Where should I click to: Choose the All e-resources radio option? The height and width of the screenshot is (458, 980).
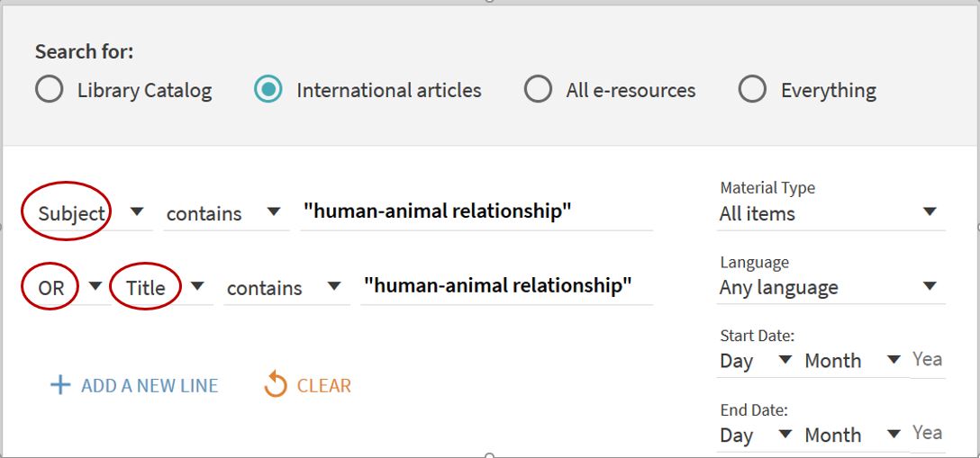point(538,90)
